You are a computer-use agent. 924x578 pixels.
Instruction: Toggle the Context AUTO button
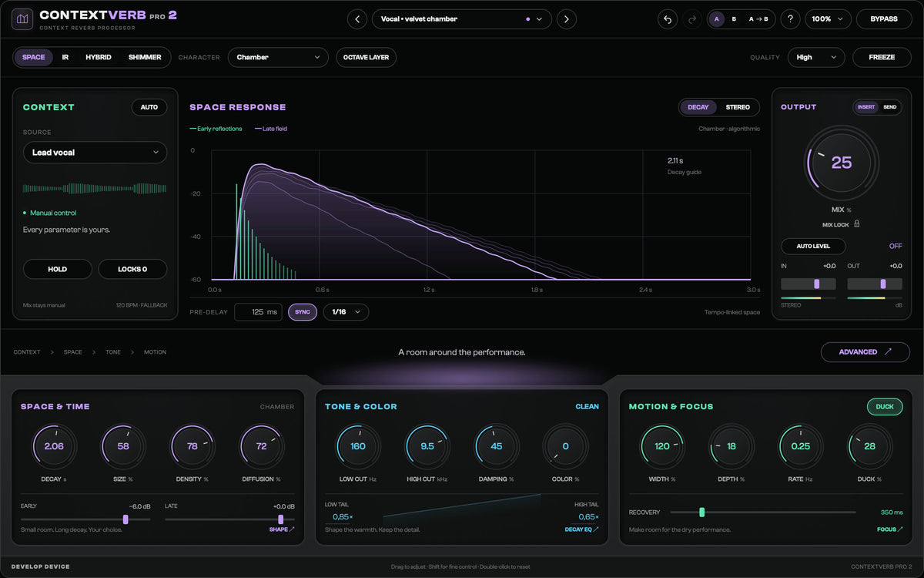[149, 107]
